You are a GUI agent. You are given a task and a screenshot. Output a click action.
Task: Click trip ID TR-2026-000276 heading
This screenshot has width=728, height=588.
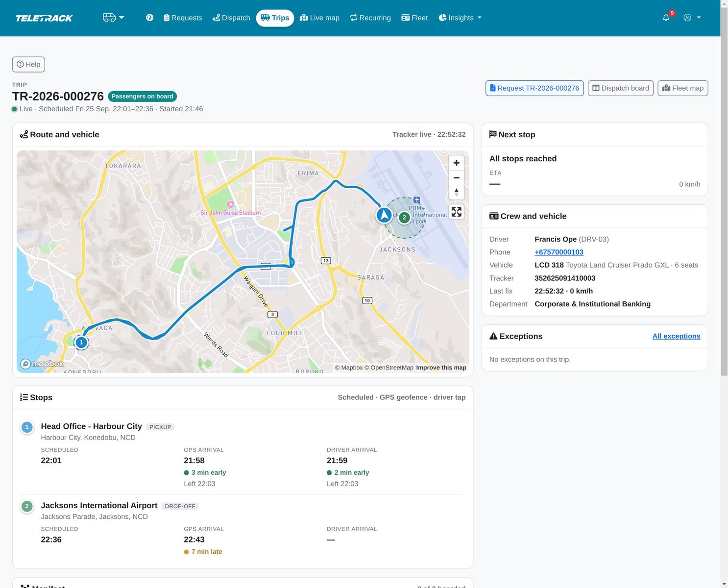click(58, 96)
